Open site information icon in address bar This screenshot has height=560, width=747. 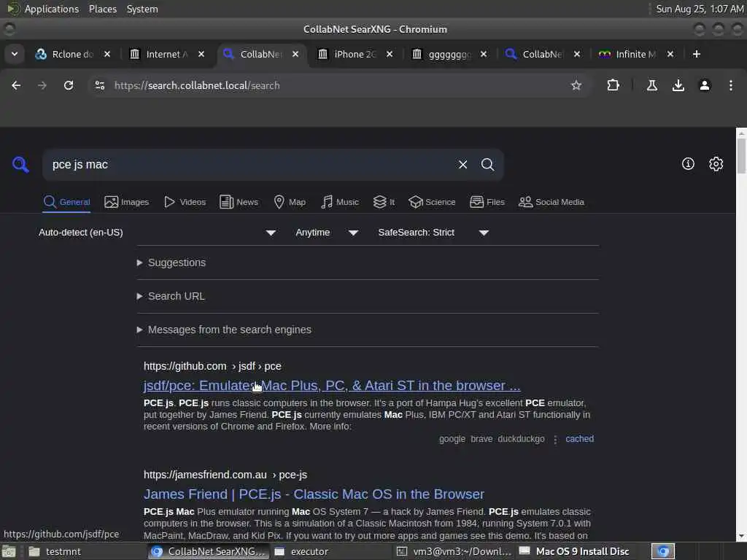99,85
